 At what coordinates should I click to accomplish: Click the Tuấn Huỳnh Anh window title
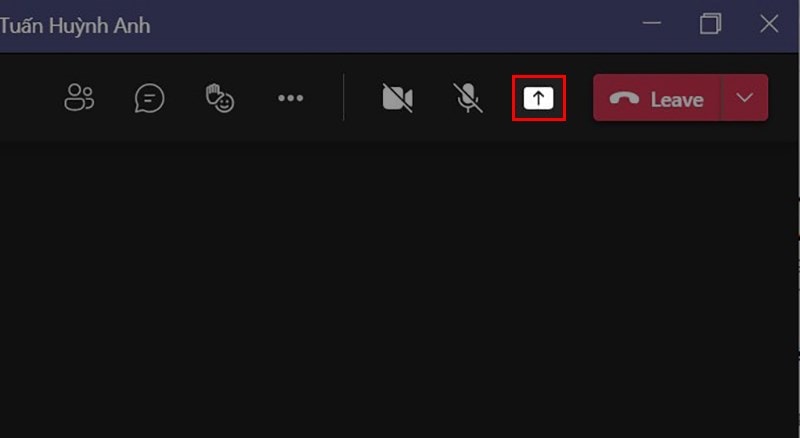[x=74, y=26]
